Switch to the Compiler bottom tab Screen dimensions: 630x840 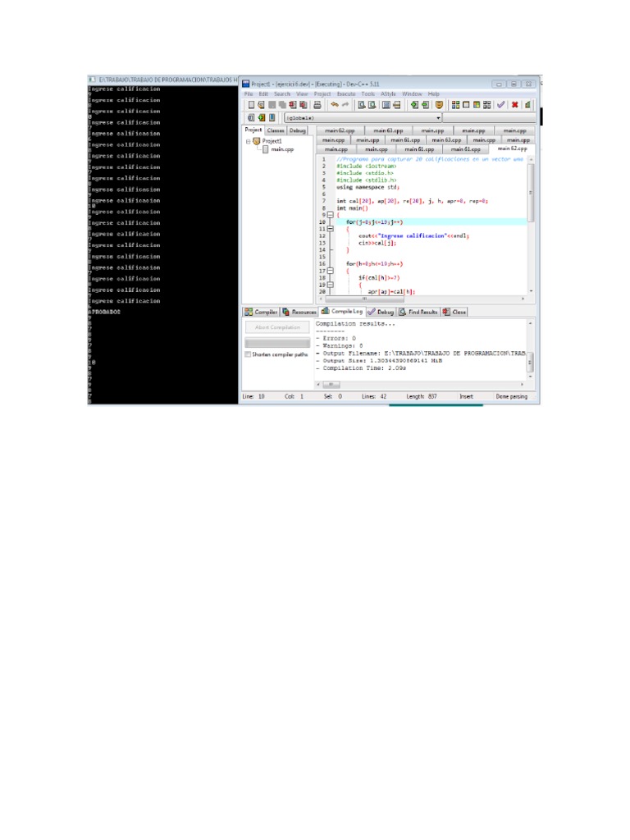(261, 312)
